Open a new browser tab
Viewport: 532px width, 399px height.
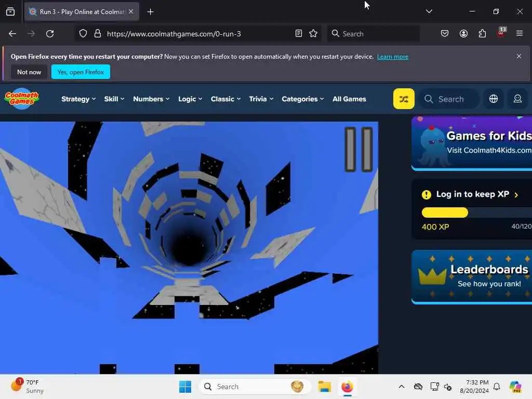150,12
